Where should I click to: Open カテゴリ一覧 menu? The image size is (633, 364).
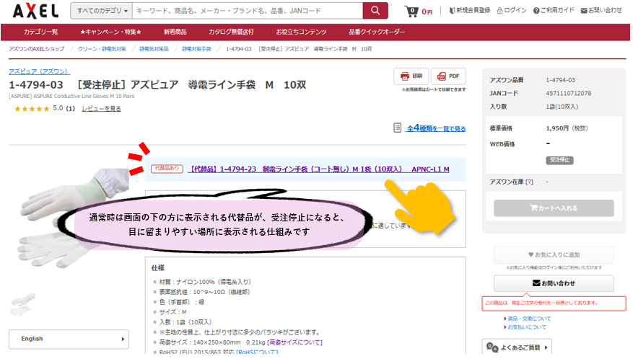pos(40,32)
